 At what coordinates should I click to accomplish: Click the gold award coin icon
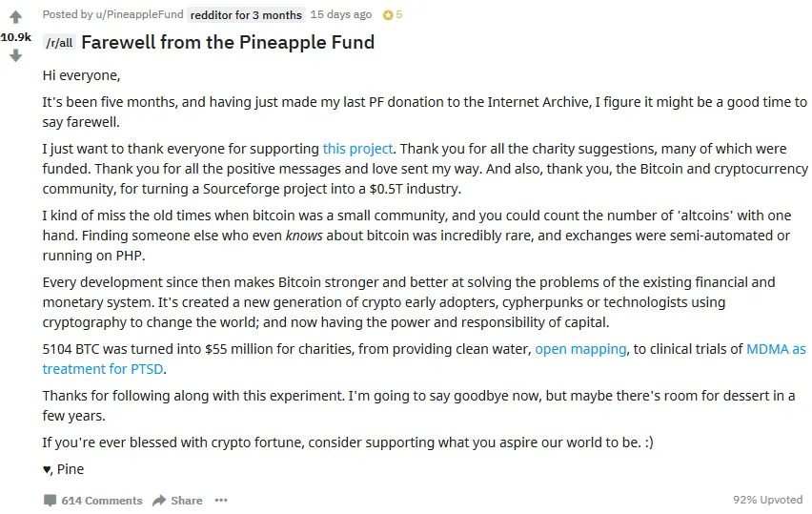(388, 15)
